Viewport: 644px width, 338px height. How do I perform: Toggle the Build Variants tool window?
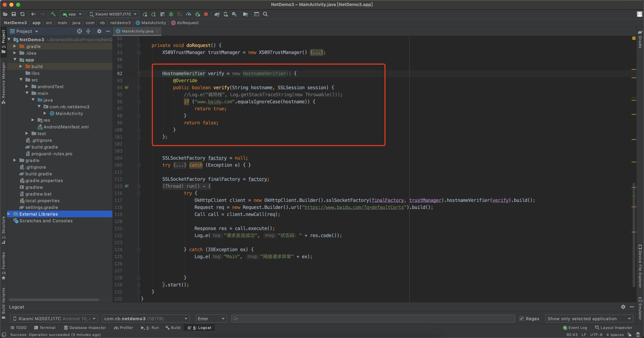click(x=4, y=303)
